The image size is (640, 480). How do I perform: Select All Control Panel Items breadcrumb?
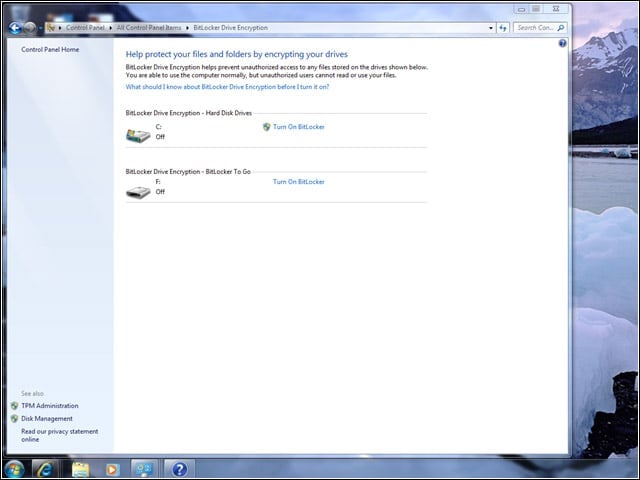pyautogui.click(x=149, y=28)
